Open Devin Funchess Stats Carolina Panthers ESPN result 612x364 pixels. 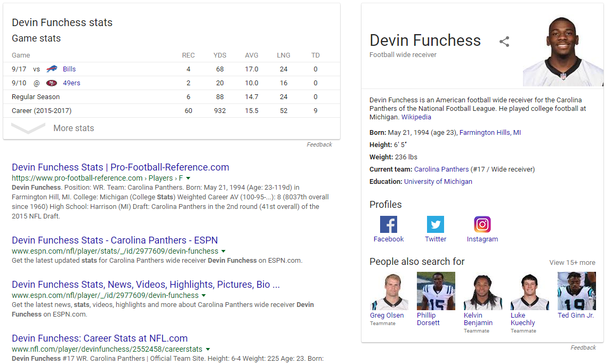pos(115,240)
